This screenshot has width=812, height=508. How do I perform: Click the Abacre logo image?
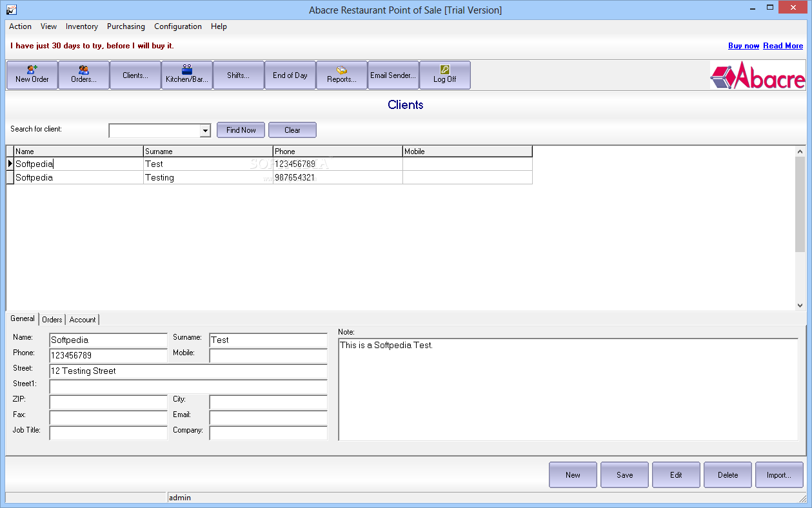[758, 75]
